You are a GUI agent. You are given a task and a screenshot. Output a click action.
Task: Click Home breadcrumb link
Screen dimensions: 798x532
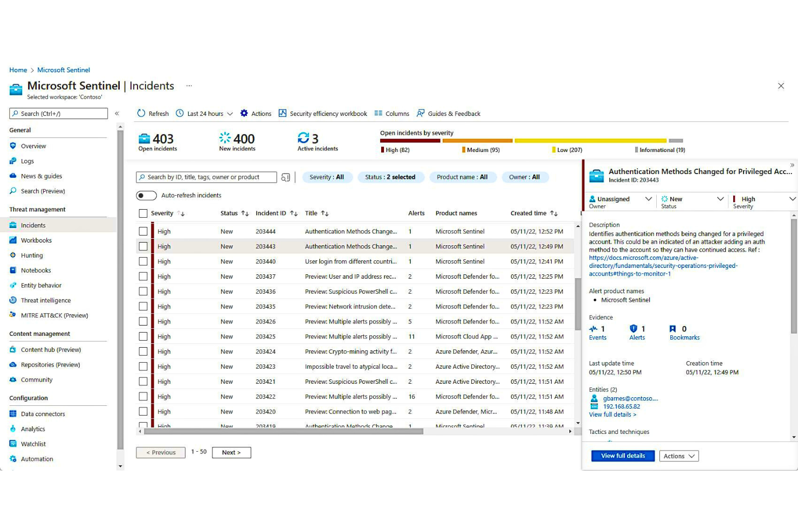point(18,70)
